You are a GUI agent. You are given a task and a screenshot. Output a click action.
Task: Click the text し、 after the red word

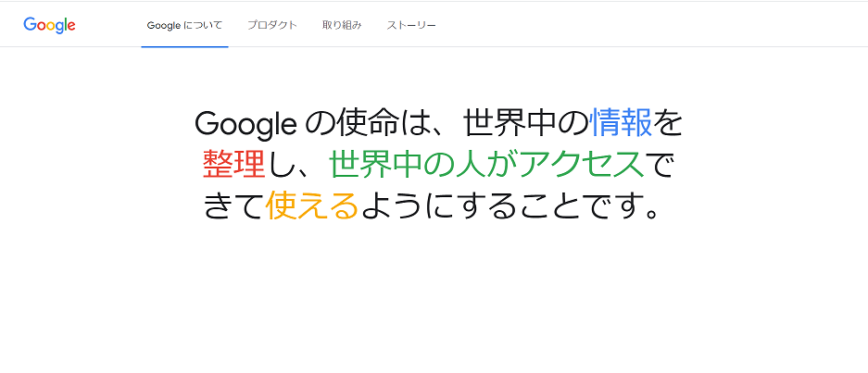coord(296,166)
